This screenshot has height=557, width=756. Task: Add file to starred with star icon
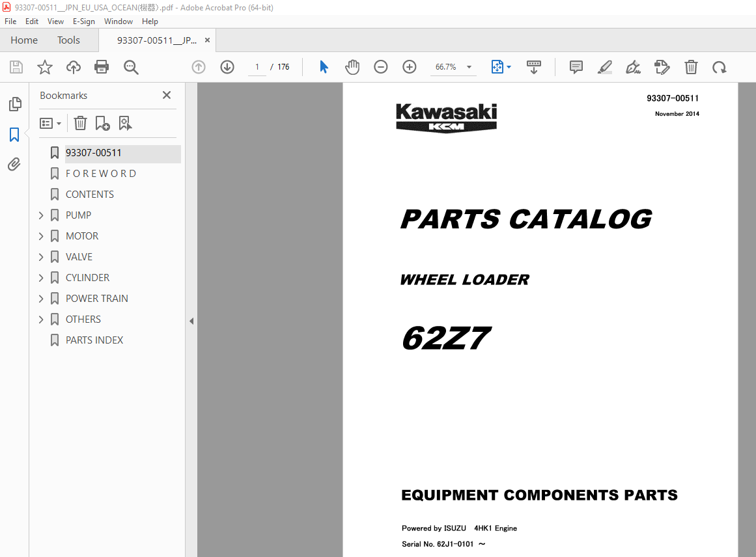click(x=45, y=67)
